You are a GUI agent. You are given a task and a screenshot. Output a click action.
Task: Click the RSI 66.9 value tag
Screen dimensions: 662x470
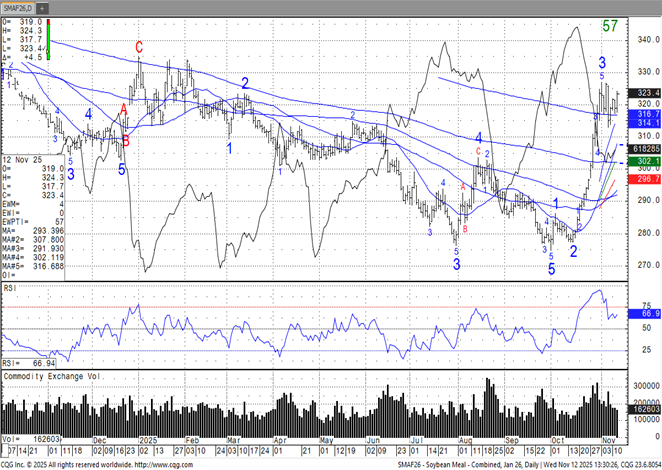coord(645,313)
